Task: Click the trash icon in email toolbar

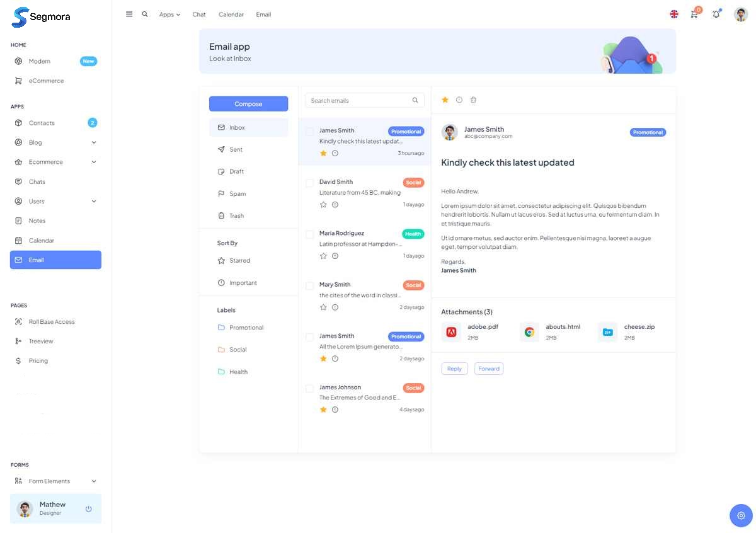Action: (x=473, y=100)
